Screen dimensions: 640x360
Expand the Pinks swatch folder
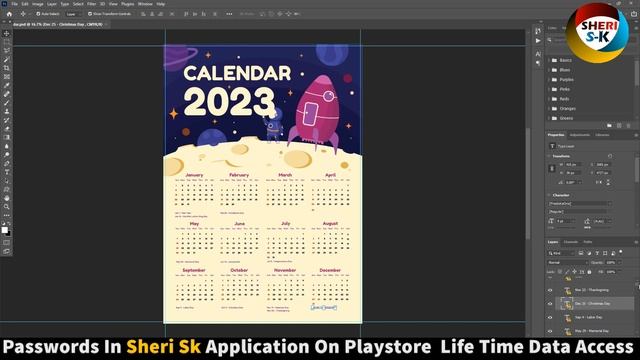coord(549,89)
